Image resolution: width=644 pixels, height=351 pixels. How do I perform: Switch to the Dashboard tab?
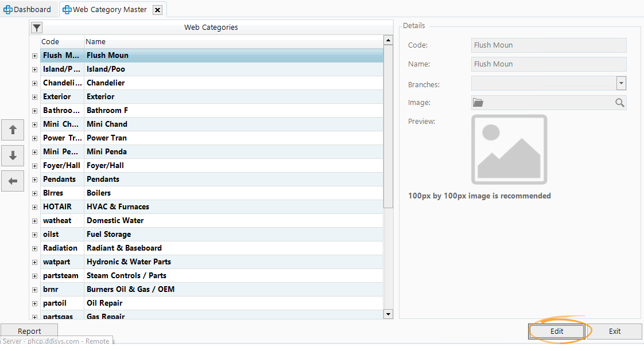coord(27,10)
